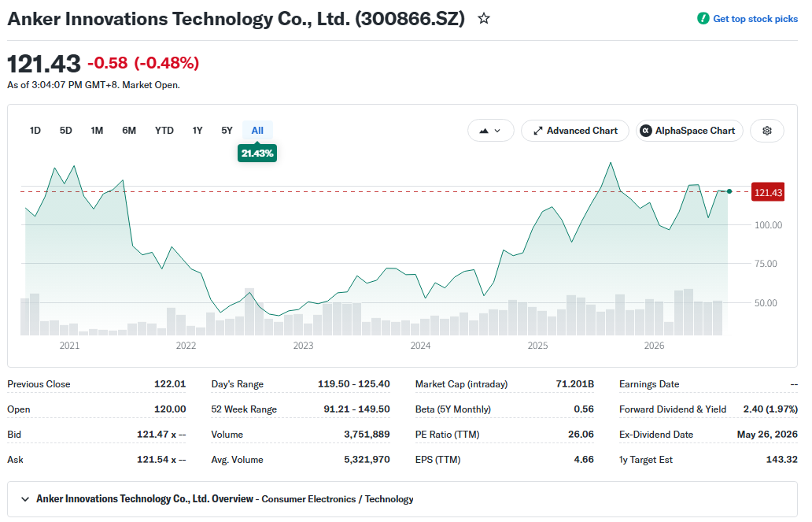This screenshot has height=522, width=812.
Task: Click the PE Ratio (TTM) value 26.06
Action: coord(581,435)
